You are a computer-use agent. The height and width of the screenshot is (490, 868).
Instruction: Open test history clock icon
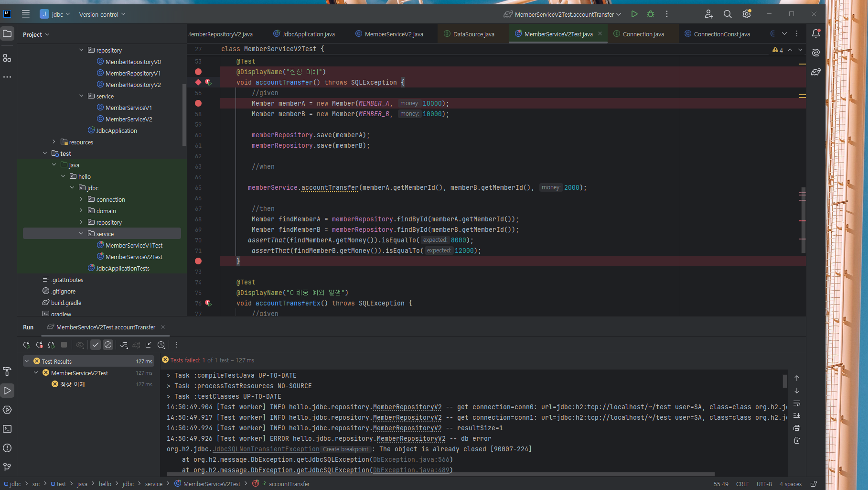(x=161, y=345)
